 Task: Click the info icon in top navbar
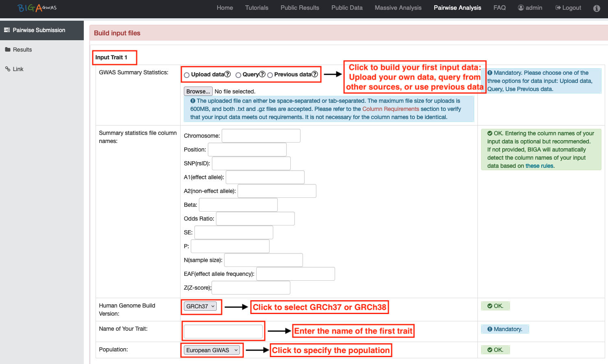pyautogui.click(x=597, y=8)
